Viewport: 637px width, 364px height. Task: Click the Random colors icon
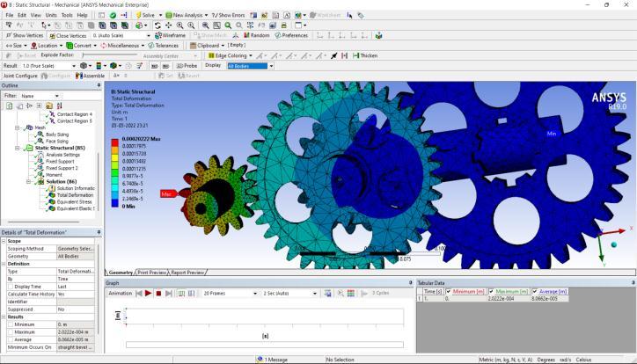click(246, 35)
